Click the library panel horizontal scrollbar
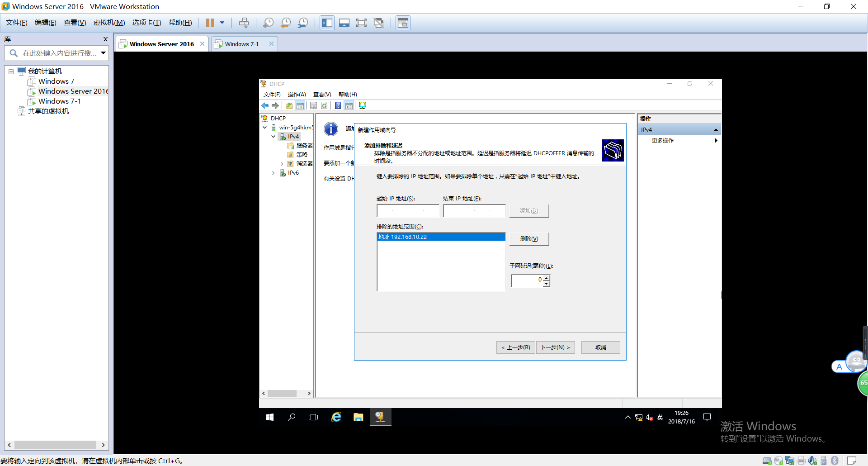Viewport: 868px width, 466px height. tap(56, 445)
